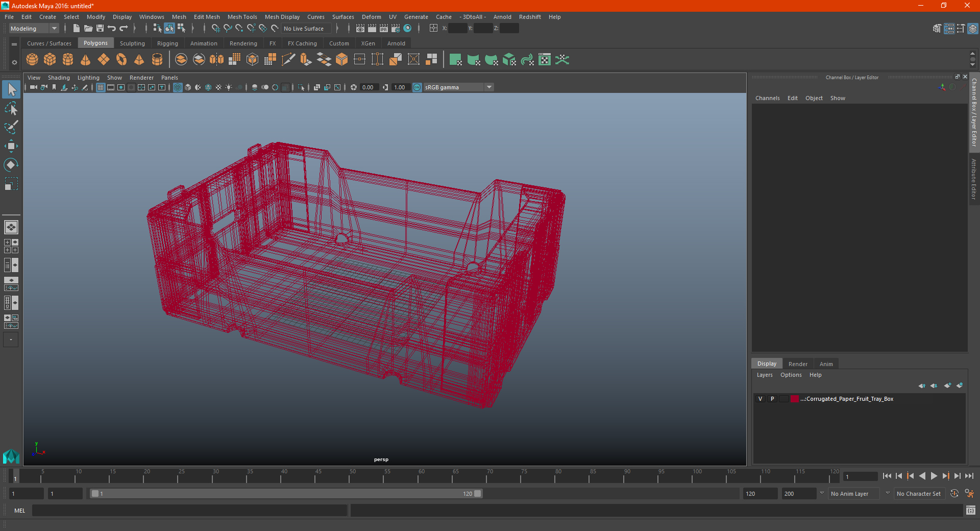Activate the Paint Selection tool
The height and width of the screenshot is (531, 980).
pos(11,127)
